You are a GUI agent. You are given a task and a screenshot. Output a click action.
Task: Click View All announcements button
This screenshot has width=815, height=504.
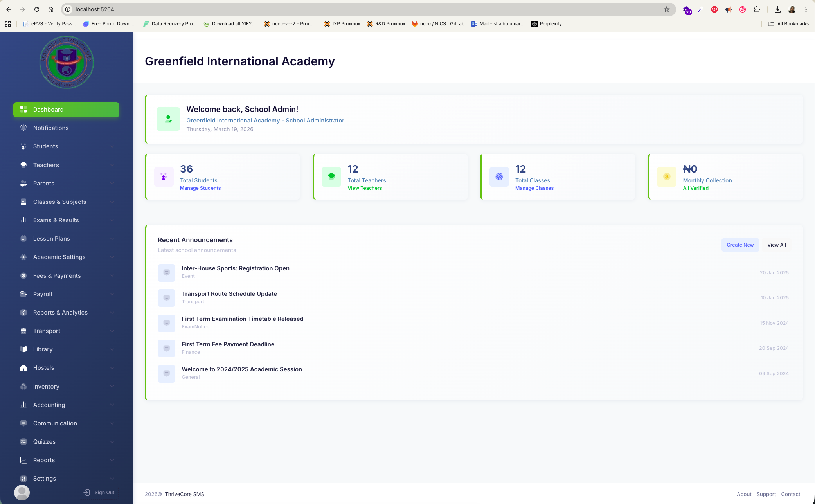pos(776,245)
